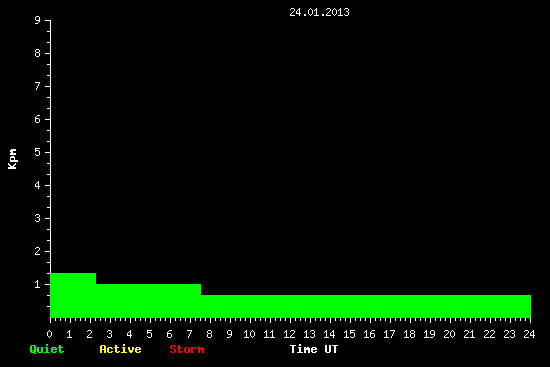Click the 1 on the Kpm axis
This screenshot has height=367, width=550.
coord(38,284)
